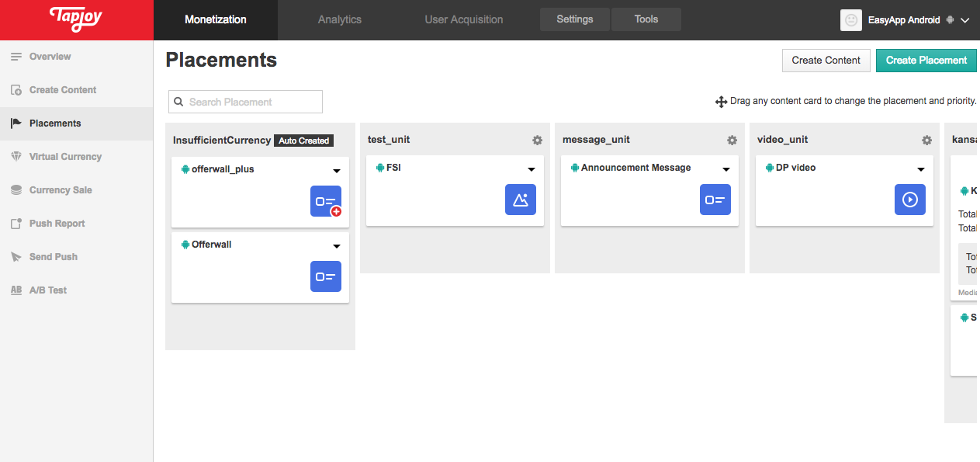Screen dimensions: 980x462
Task: Click the Create Placement button
Action: coord(926,60)
